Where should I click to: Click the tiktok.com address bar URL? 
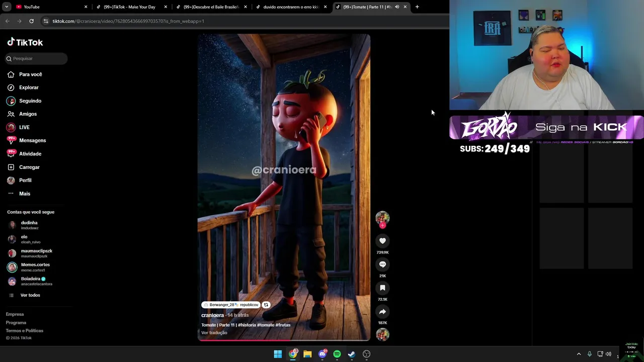tap(128, 21)
